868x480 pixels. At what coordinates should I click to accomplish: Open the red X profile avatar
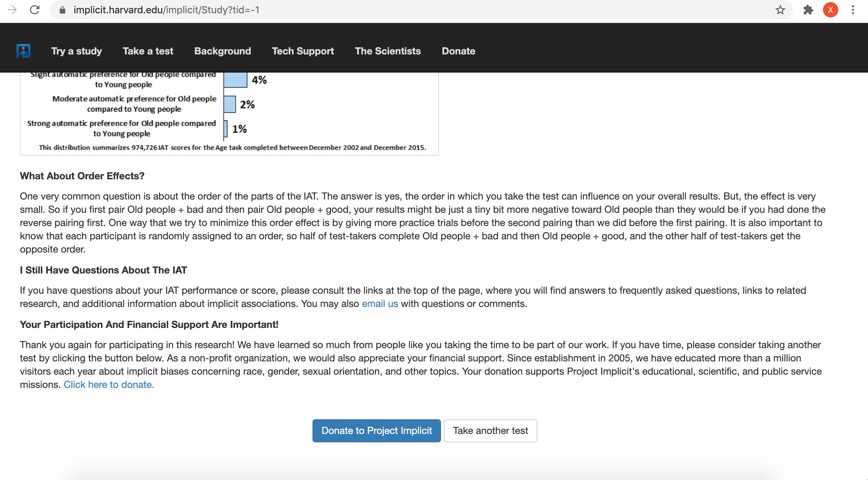[x=830, y=10]
